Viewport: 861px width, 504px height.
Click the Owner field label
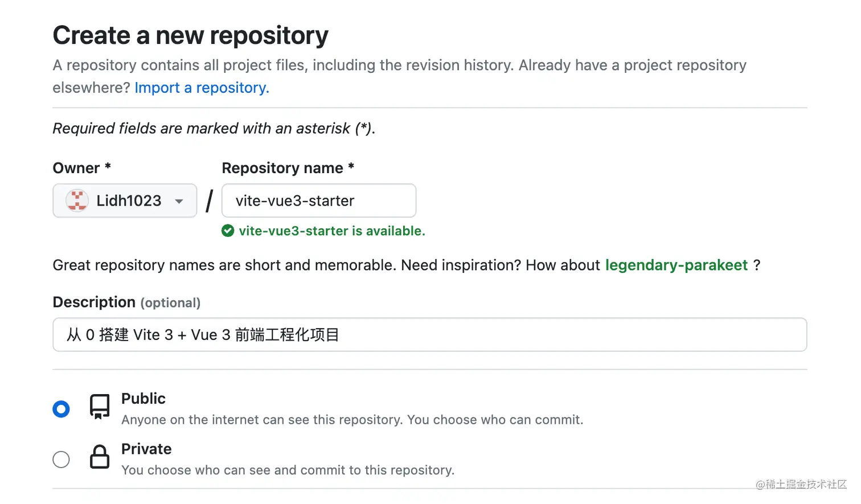point(76,168)
